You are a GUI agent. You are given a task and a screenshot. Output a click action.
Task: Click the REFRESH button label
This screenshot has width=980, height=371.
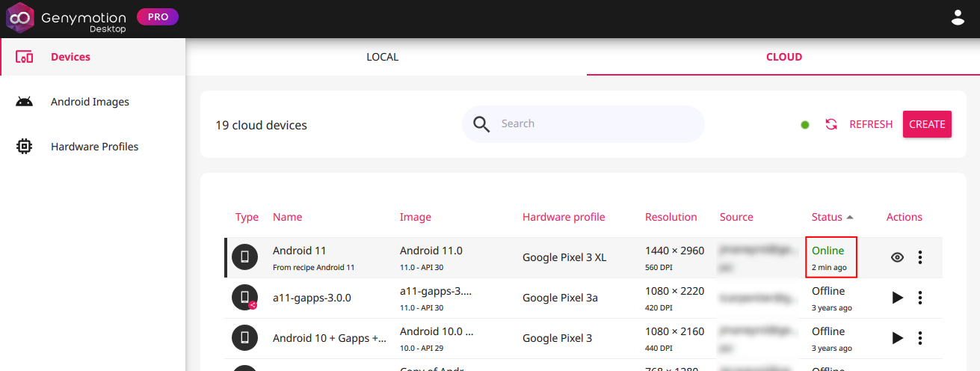(871, 124)
